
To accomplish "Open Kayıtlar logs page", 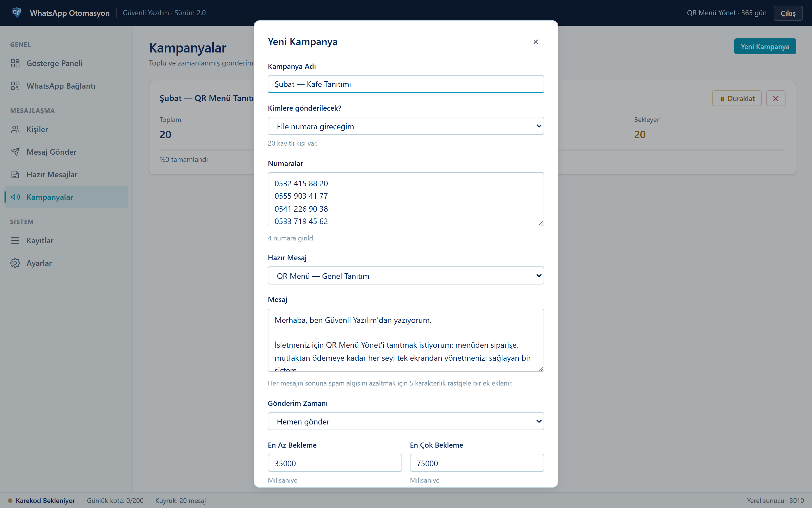I will coord(66,240).
